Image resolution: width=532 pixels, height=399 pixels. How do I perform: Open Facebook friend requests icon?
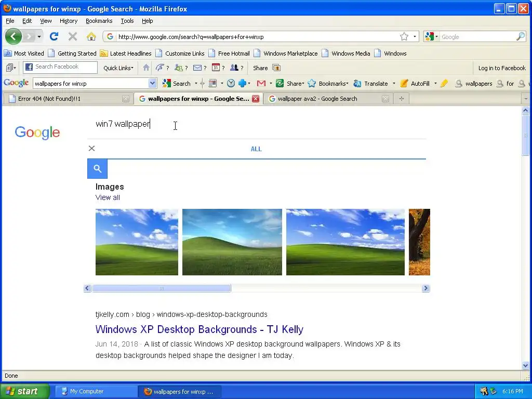coord(179,68)
